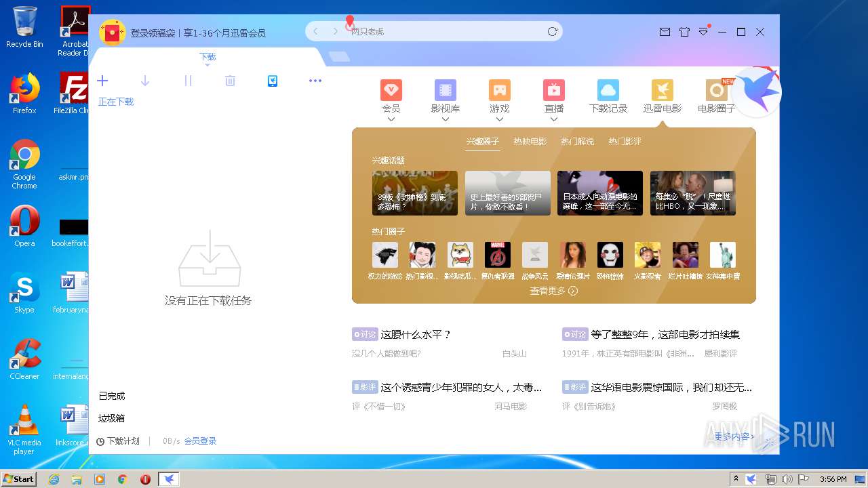Open the new blank tab next to 下载

click(x=340, y=57)
